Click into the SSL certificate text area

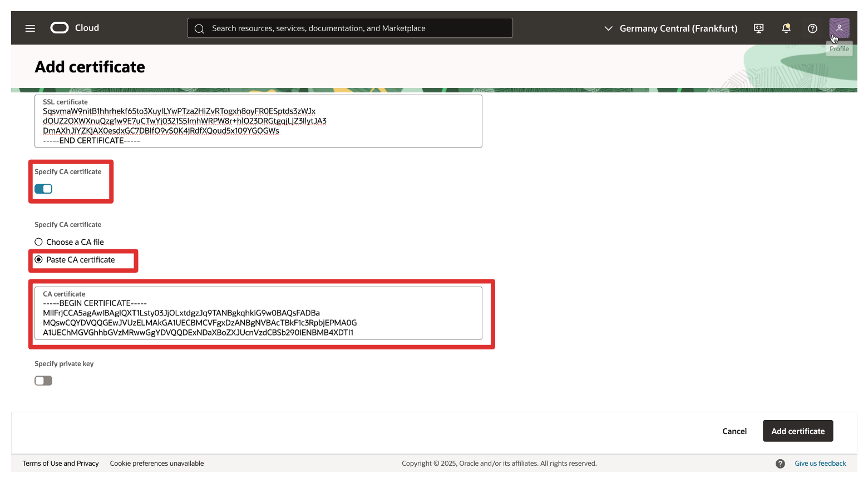258,125
